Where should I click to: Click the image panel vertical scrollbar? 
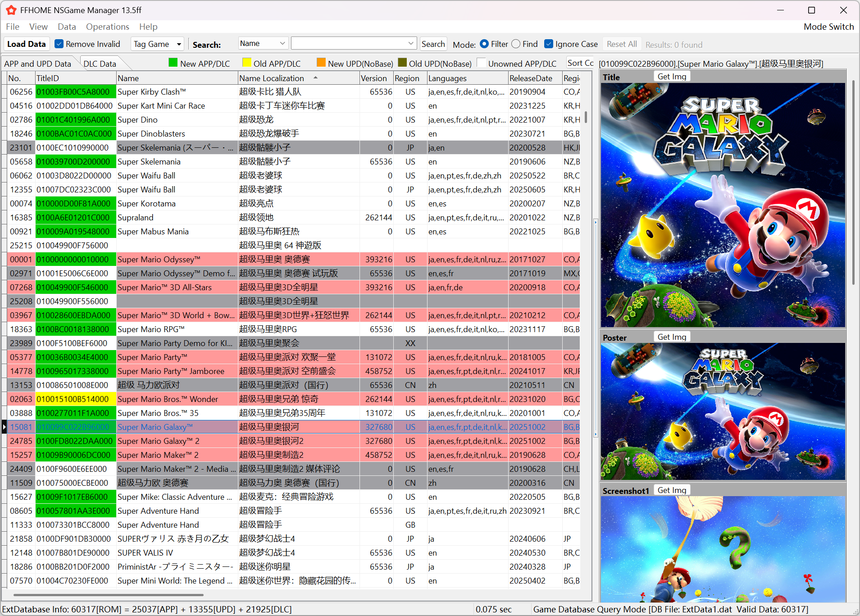853,183
